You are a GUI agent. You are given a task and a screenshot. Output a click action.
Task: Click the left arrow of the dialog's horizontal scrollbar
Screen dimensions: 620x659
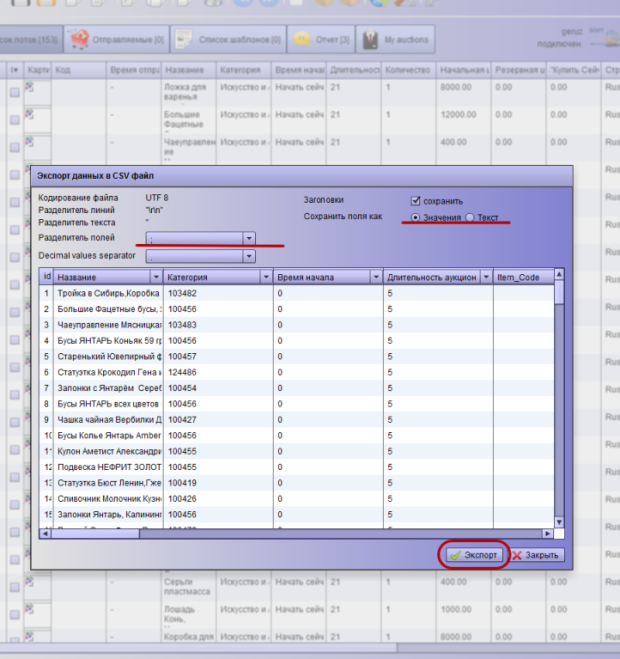click(45, 533)
